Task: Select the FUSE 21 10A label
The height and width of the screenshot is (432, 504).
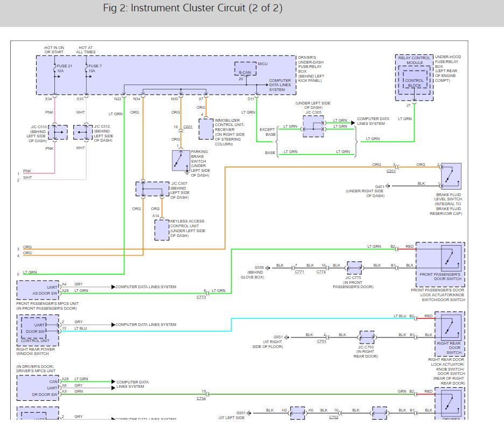Action: [64, 68]
